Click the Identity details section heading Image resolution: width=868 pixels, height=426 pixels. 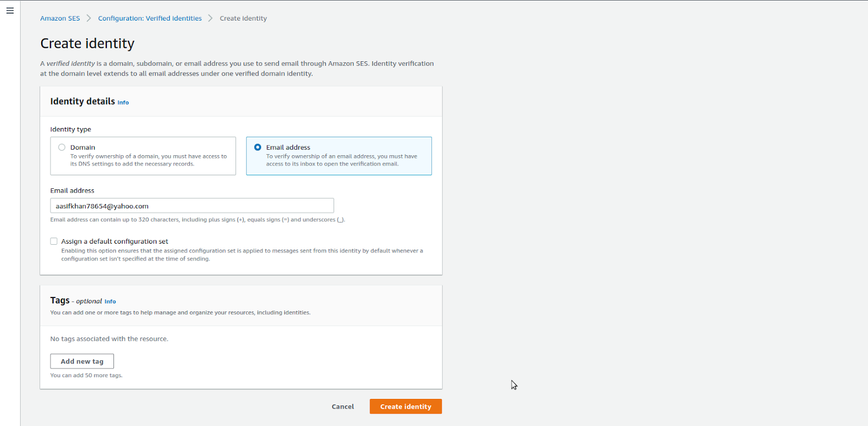[82, 101]
